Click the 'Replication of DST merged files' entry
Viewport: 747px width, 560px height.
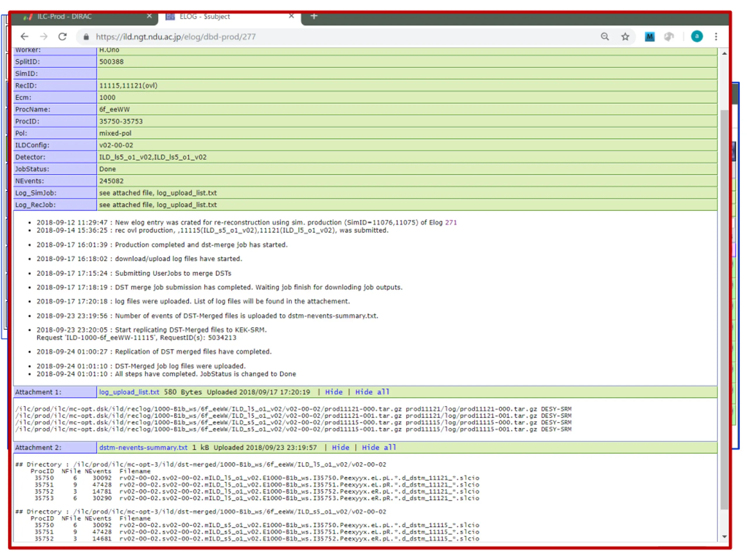(x=154, y=352)
